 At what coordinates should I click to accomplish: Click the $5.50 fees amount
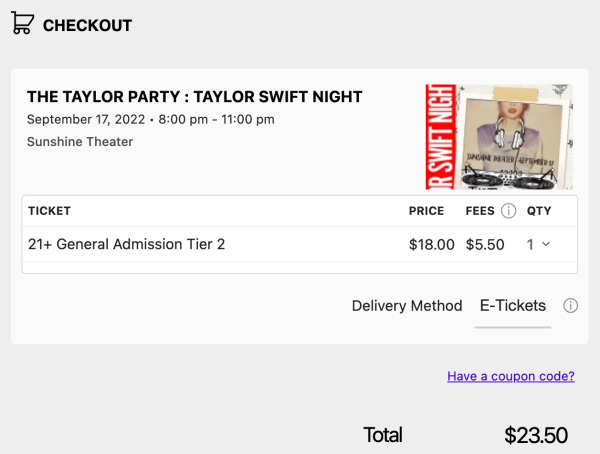[485, 244]
